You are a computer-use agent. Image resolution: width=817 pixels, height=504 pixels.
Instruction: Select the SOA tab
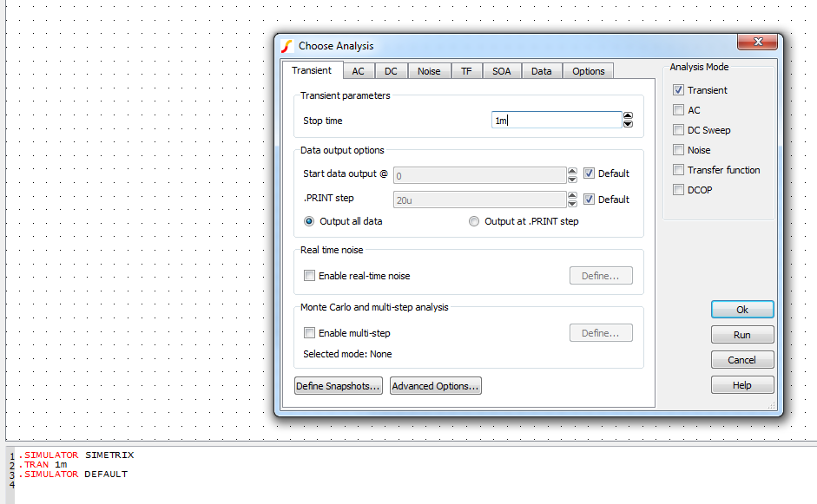tap(501, 70)
